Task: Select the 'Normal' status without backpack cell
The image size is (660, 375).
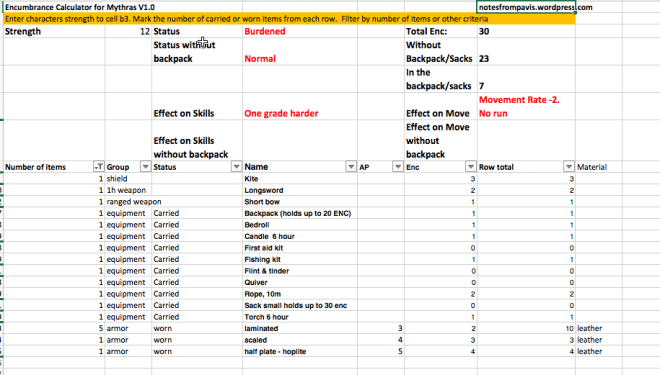Action: 300,52
